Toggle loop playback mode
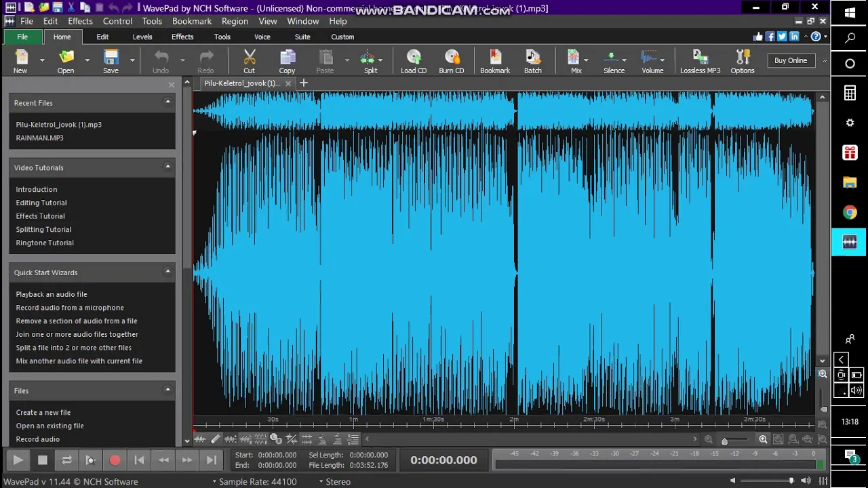The width and height of the screenshot is (868, 488). (66, 460)
